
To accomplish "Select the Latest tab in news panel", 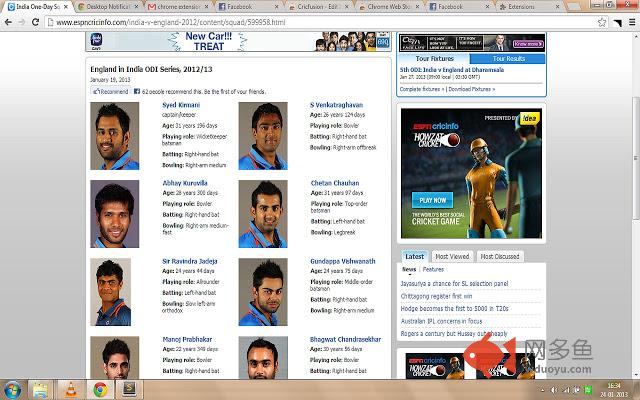I will pos(414,256).
